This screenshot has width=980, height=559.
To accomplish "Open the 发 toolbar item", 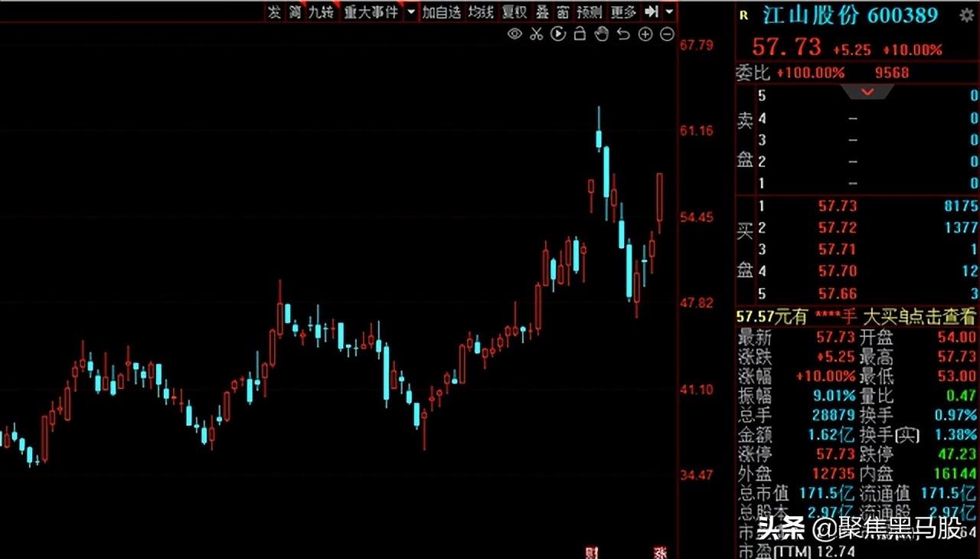I will tap(274, 11).
